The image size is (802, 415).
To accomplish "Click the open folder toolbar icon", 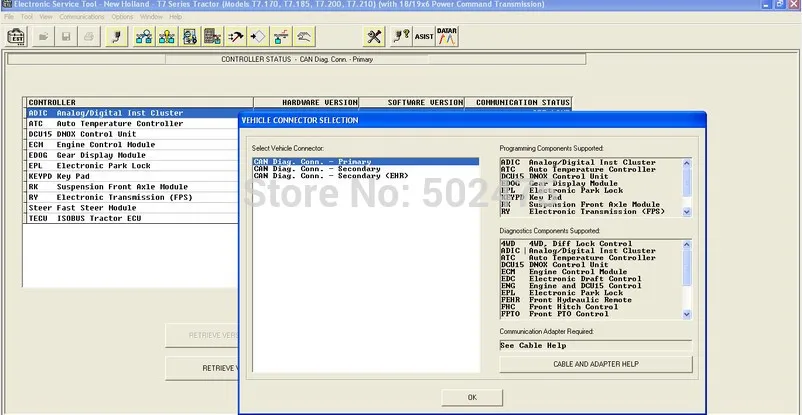I will pyautogui.click(x=43, y=37).
